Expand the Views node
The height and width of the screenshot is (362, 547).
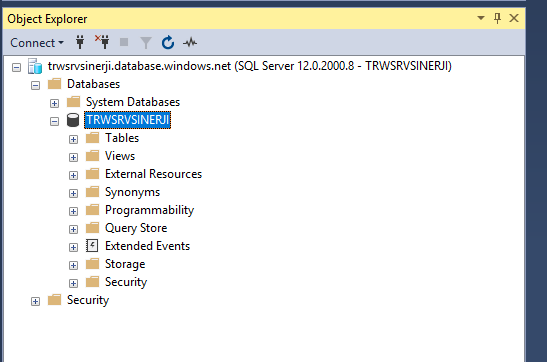(x=73, y=157)
